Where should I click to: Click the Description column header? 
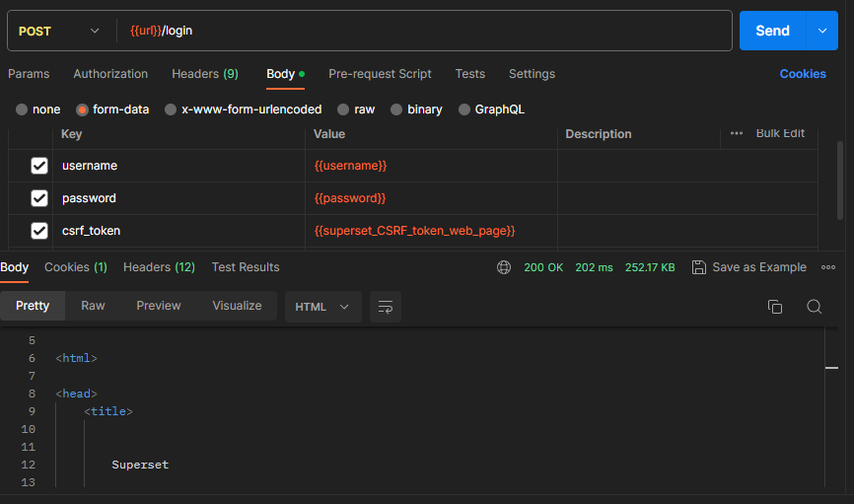(x=599, y=134)
